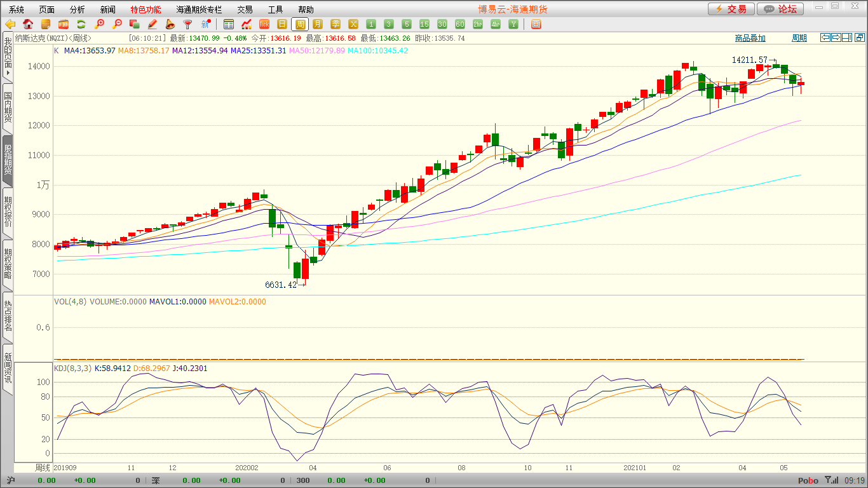This screenshot has width=868, height=488.
Task: Click the green Y period button
Action: (x=513, y=24)
